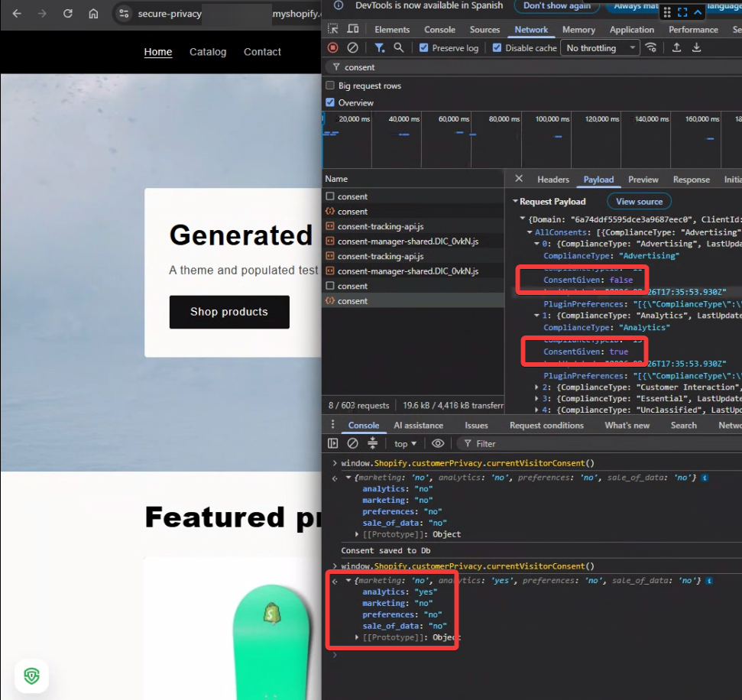Open the network search magnifier icon

coord(399,47)
